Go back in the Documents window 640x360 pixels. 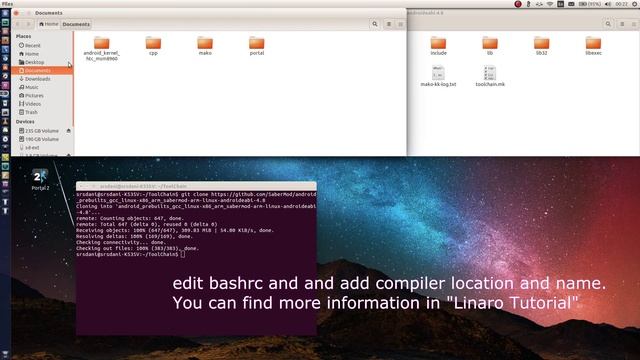[x=18, y=24]
